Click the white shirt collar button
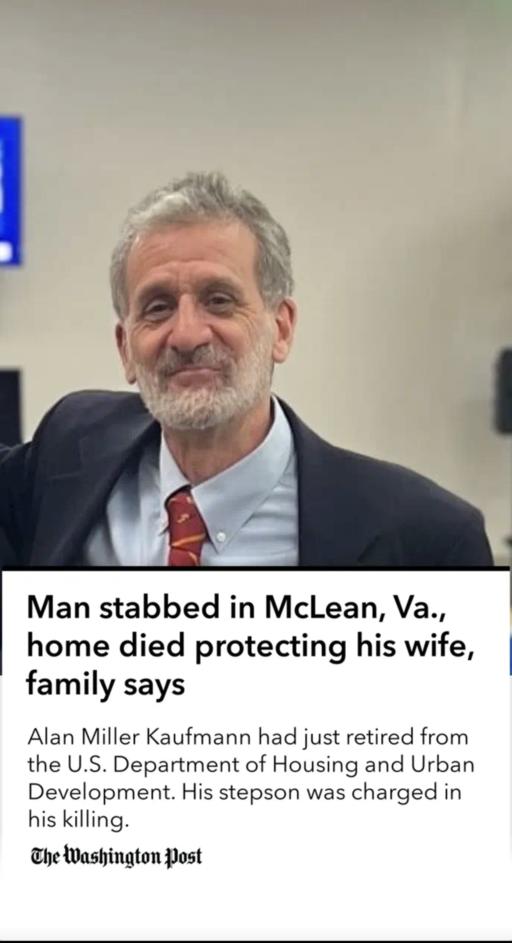The width and height of the screenshot is (512, 943). pyautogui.click(x=221, y=535)
